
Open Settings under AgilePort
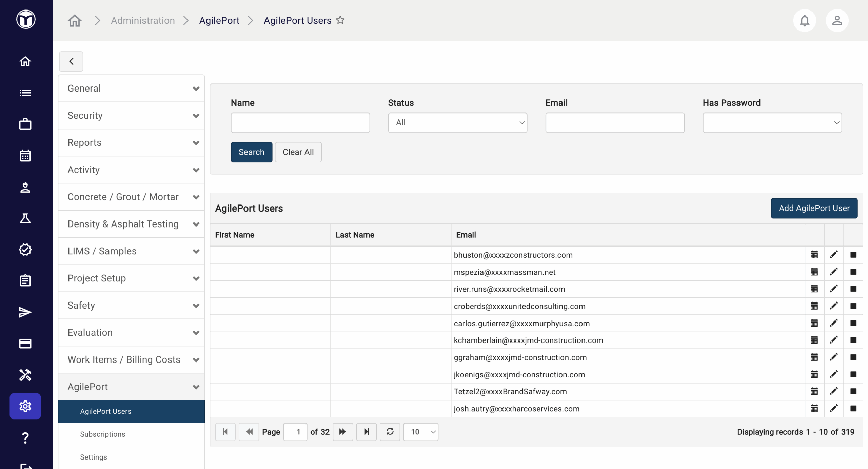tap(132, 457)
